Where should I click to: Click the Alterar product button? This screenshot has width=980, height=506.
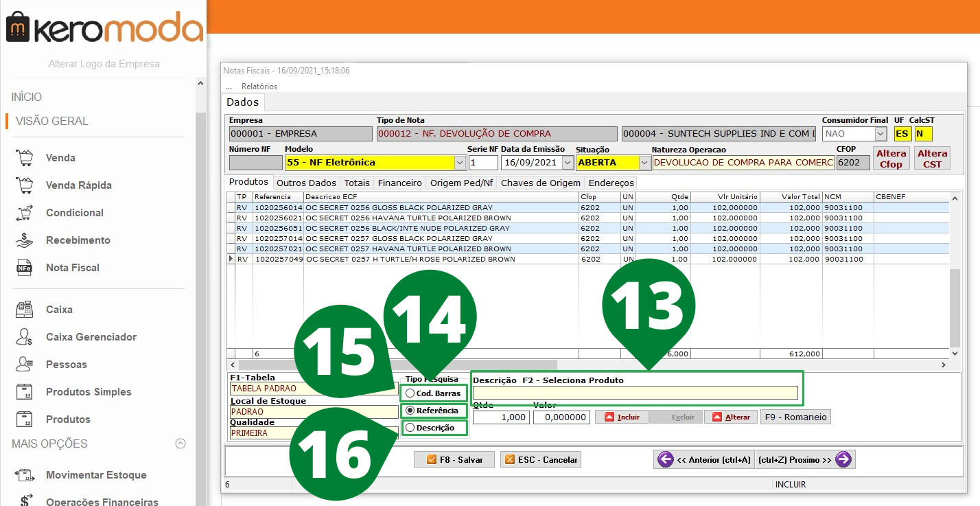(x=732, y=417)
